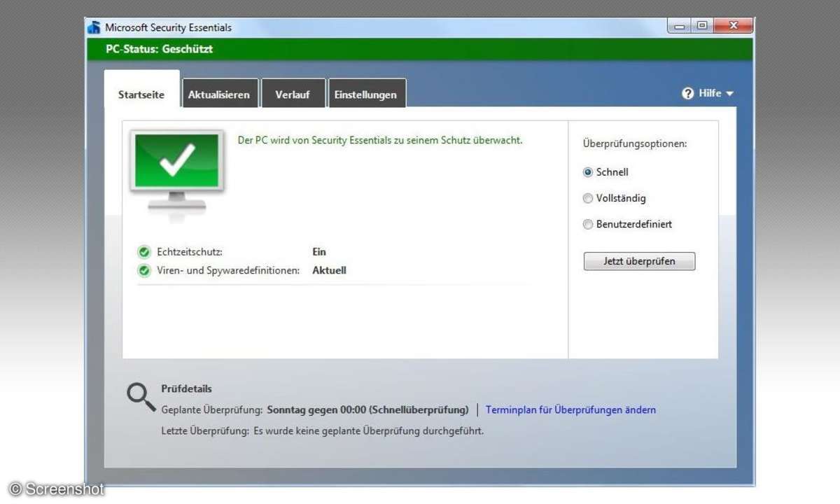Minimize the Security Essentials window
The height and width of the screenshot is (504, 840).
(680, 27)
